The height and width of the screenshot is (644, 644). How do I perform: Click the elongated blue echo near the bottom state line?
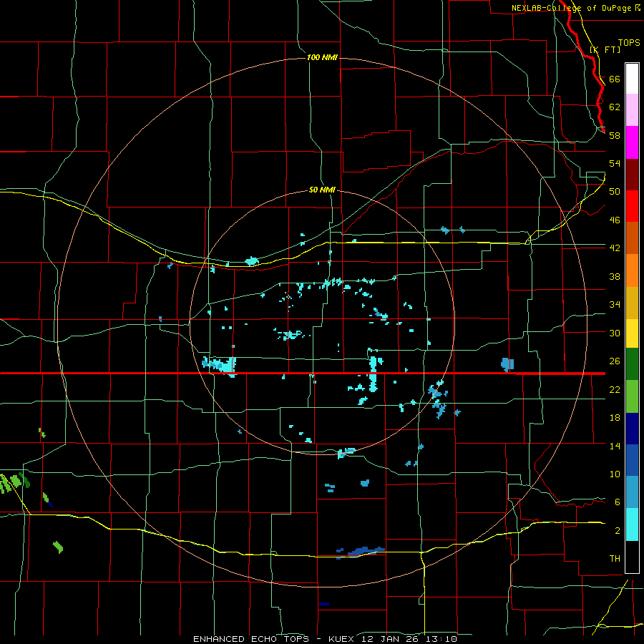(x=361, y=552)
